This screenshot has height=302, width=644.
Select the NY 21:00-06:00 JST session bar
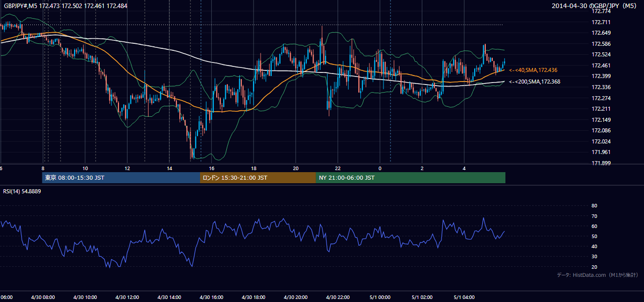pyautogui.click(x=411, y=178)
